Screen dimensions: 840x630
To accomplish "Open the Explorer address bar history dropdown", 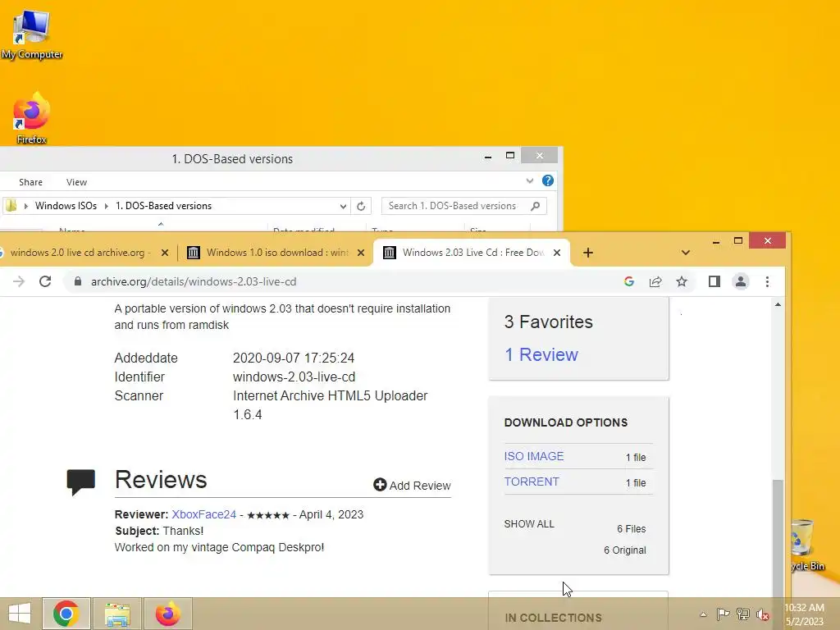I will (343, 206).
